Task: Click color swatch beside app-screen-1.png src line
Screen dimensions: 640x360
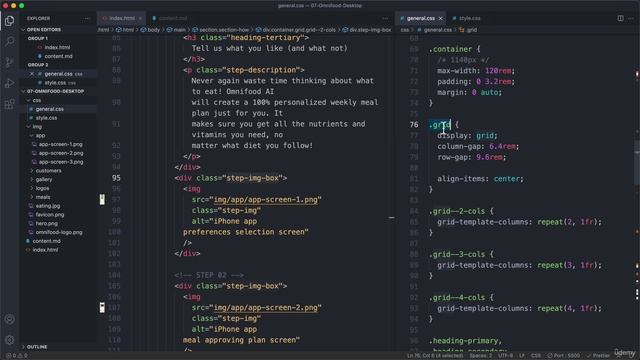Action: (102, 200)
